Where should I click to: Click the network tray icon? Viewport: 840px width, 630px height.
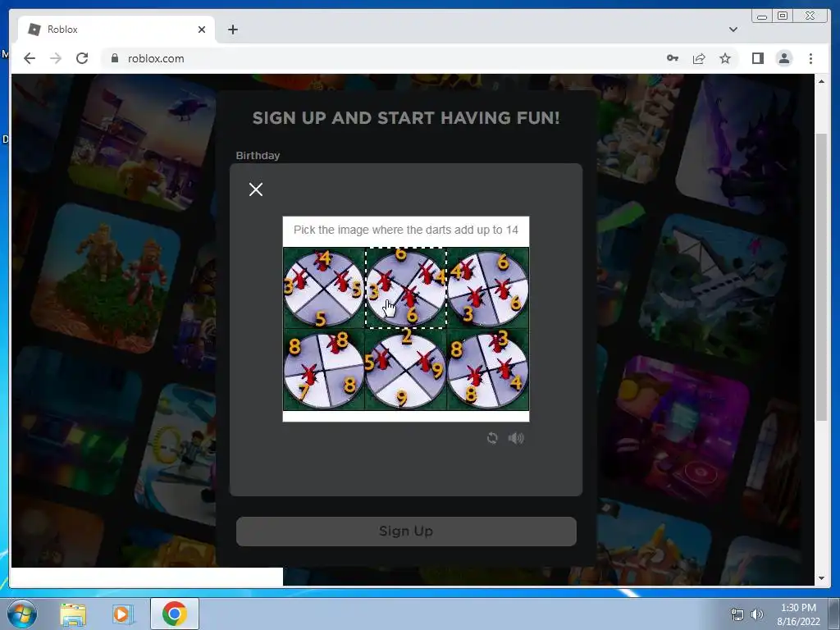[x=737, y=614]
